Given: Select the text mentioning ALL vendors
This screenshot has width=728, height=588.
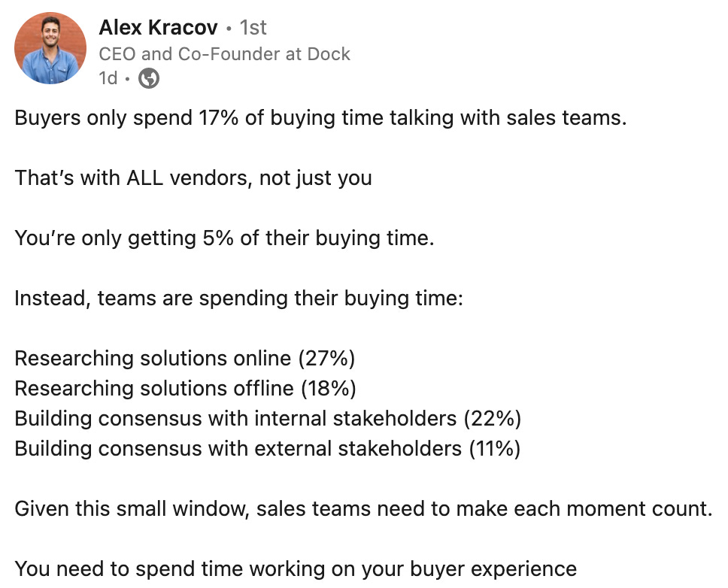Looking at the screenshot, I should (193, 178).
